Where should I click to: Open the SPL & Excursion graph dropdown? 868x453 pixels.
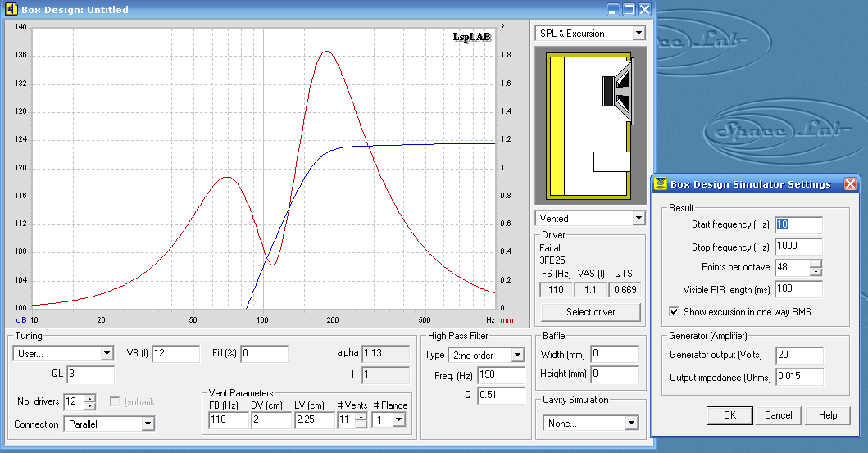[639, 34]
